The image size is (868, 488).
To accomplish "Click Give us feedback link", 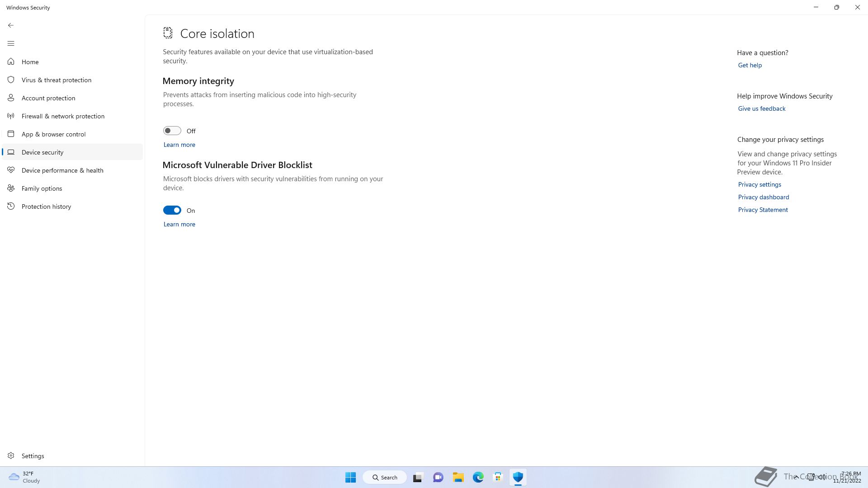I will pyautogui.click(x=761, y=108).
